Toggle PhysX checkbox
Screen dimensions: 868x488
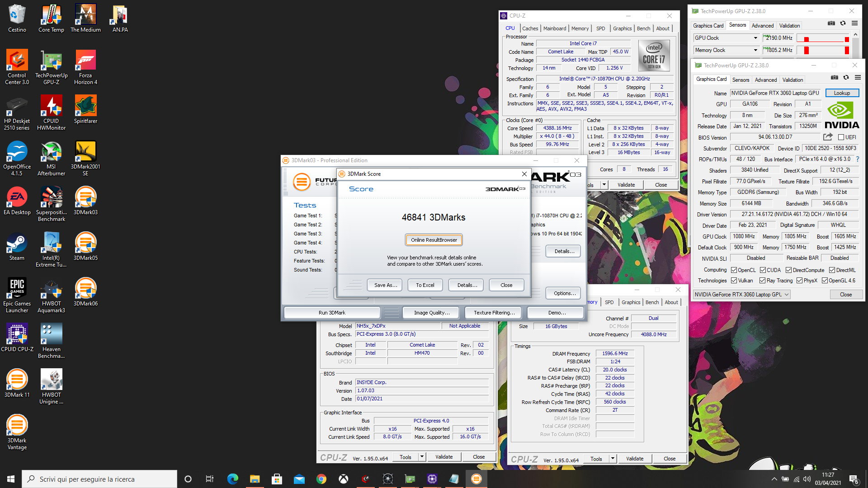[799, 280]
